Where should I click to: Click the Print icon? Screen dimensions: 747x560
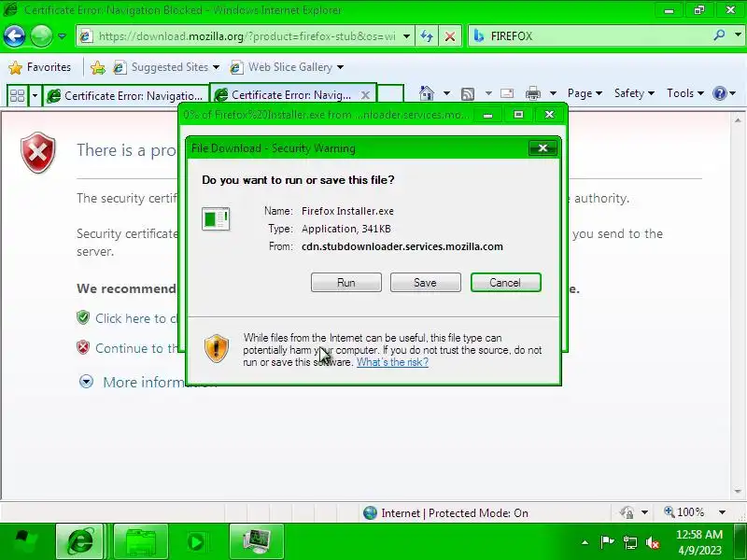coord(532,93)
